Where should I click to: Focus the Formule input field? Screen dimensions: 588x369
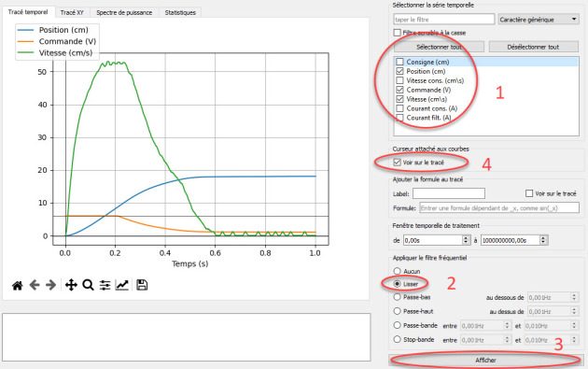pyautogui.click(x=499, y=208)
